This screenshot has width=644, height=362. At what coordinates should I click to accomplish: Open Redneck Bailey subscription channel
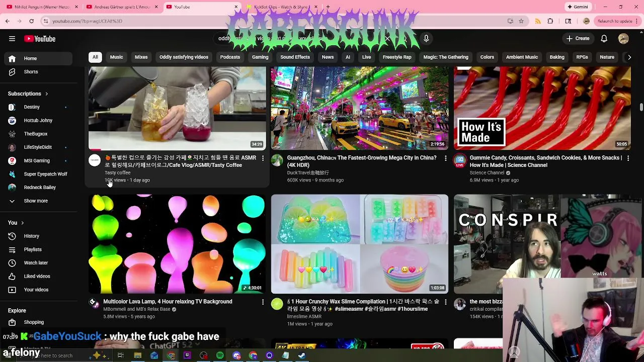(x=38, y=188)
